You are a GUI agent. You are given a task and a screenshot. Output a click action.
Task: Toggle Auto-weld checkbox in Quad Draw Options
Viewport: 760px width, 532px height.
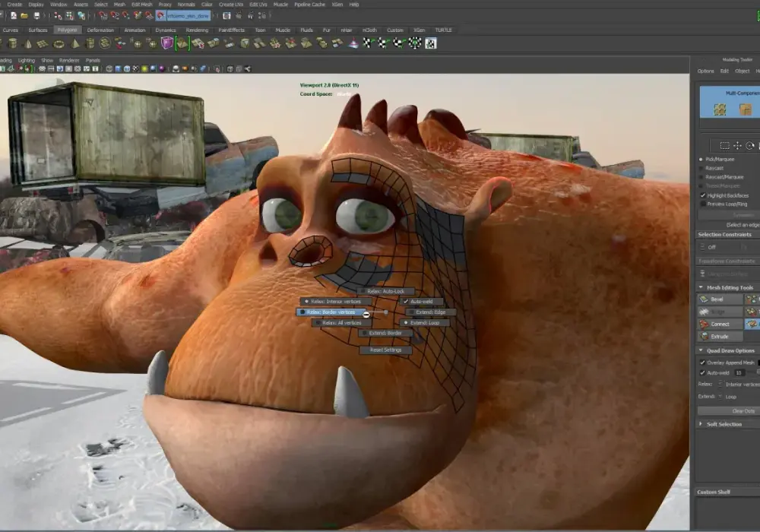pos(702,372)
